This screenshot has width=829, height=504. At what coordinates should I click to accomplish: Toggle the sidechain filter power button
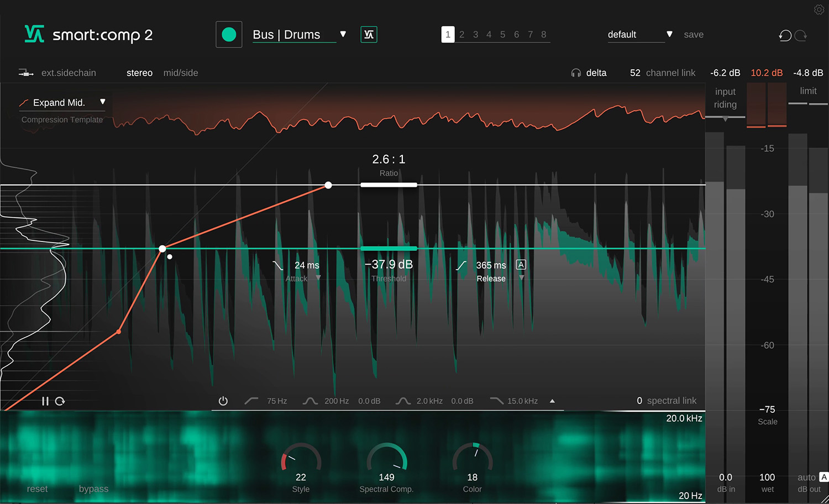[x=223, y=401]
